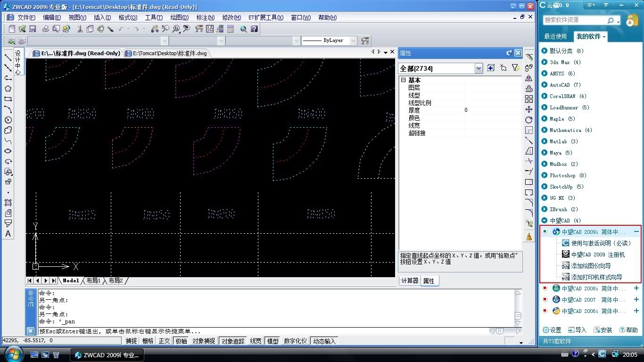
Task: Open the 全部(2734) selection dropdown
Action: point(479,69)
